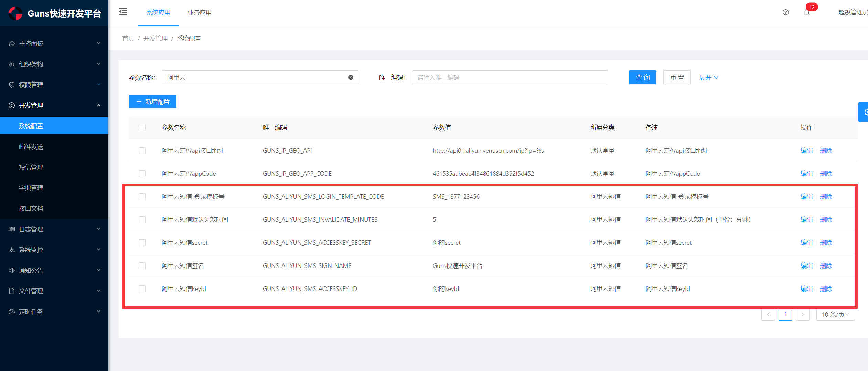Focus the 唯一编码 input field
The image size is (868, 371).
click(x=510, y=77)
